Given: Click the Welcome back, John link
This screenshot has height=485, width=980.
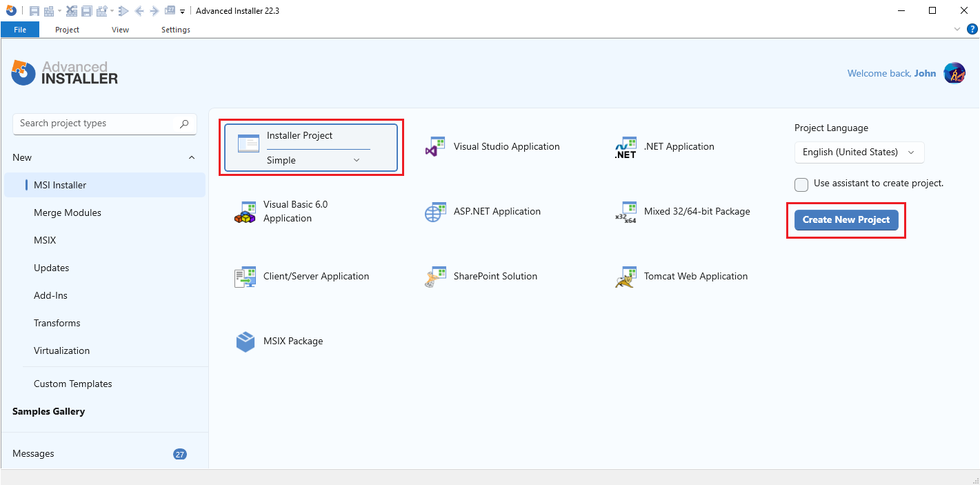Looking at the screenshot, I should click(x=892, y=73).
